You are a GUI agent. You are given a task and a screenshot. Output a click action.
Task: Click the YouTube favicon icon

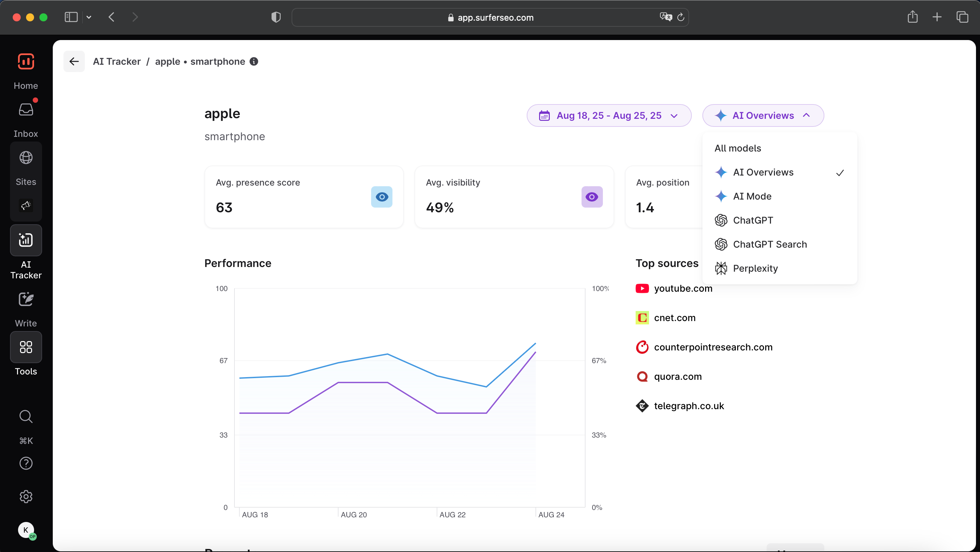tap(642, 289)
